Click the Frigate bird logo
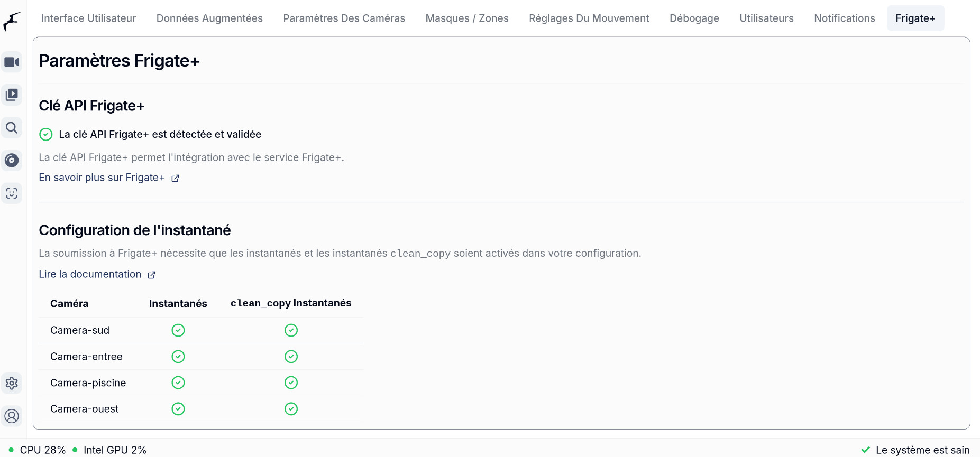Viewport: 980px width, 457px height. (x=12, y=22)
